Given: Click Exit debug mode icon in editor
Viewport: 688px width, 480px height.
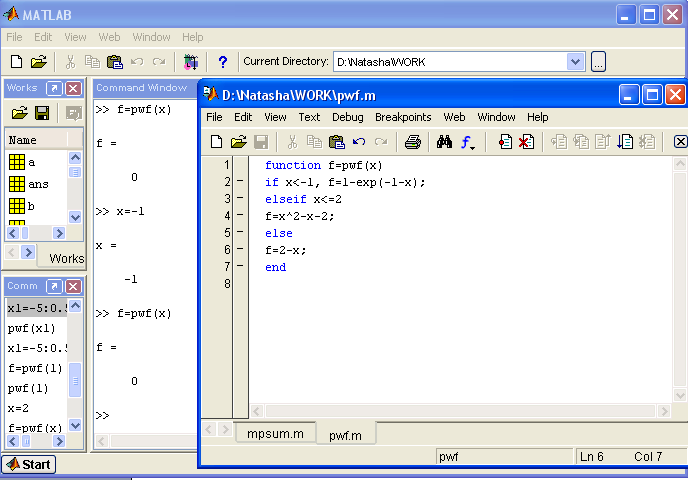Looking at the screenshot, I should coord(647,142).
